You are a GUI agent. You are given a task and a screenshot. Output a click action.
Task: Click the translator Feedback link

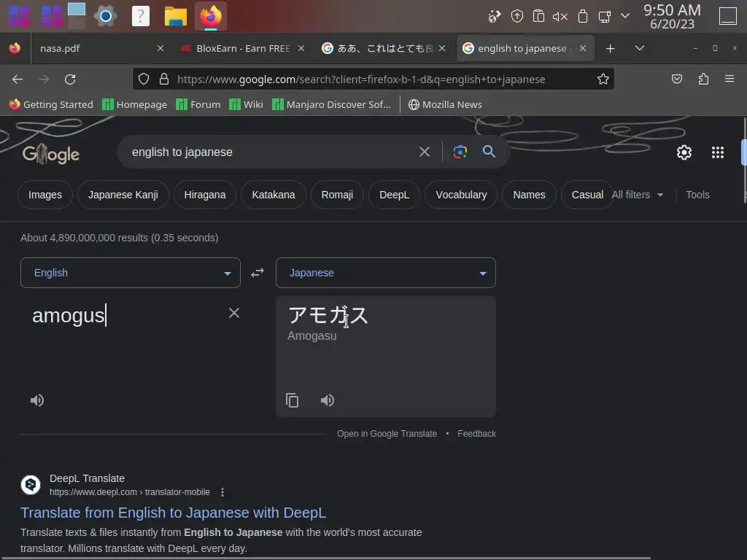tap(476, 434)
